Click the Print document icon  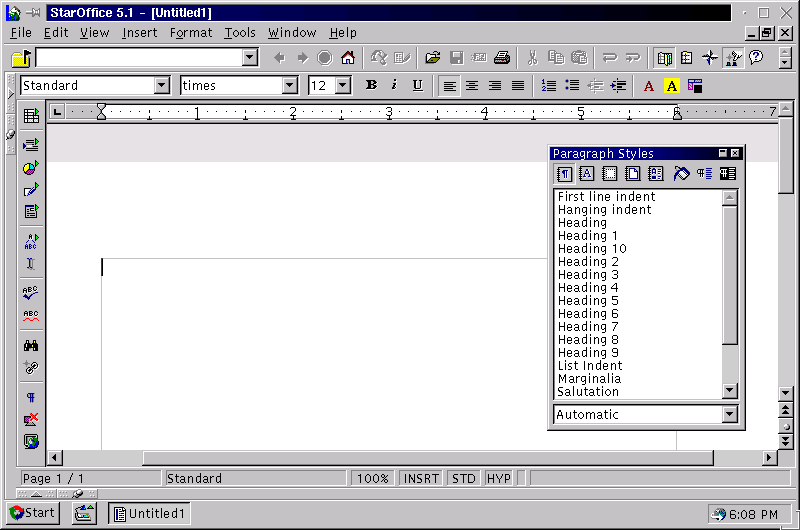tap(502, 58)
